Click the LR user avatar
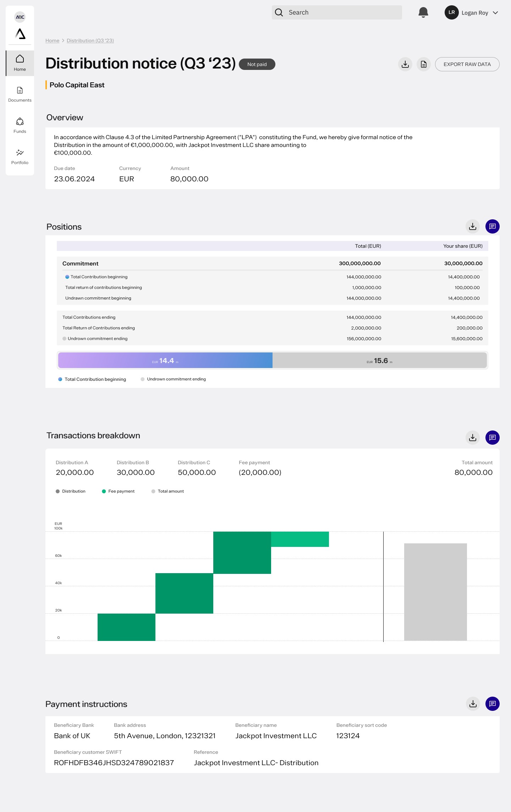Viewport: 511px width, 812px height. click(451, 12)
